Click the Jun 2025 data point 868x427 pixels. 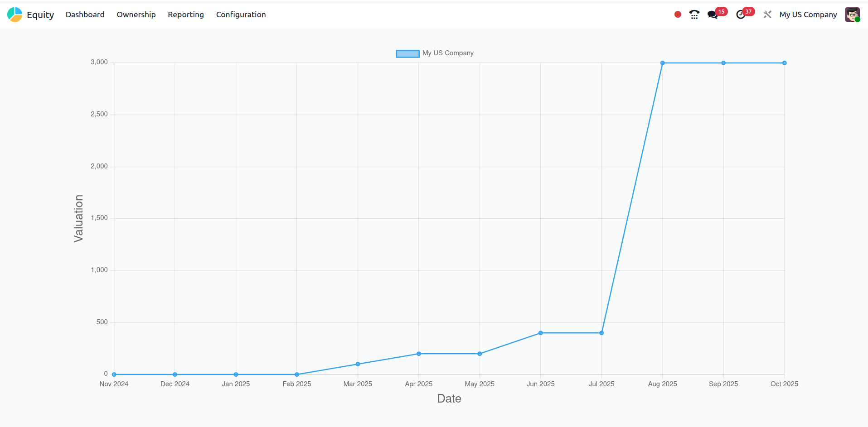tap(540, 333)
